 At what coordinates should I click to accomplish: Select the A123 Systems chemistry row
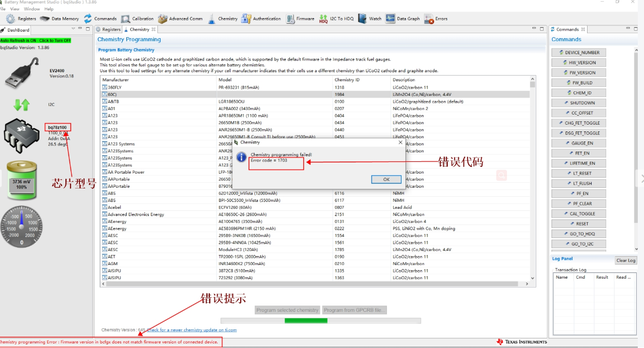141,143
